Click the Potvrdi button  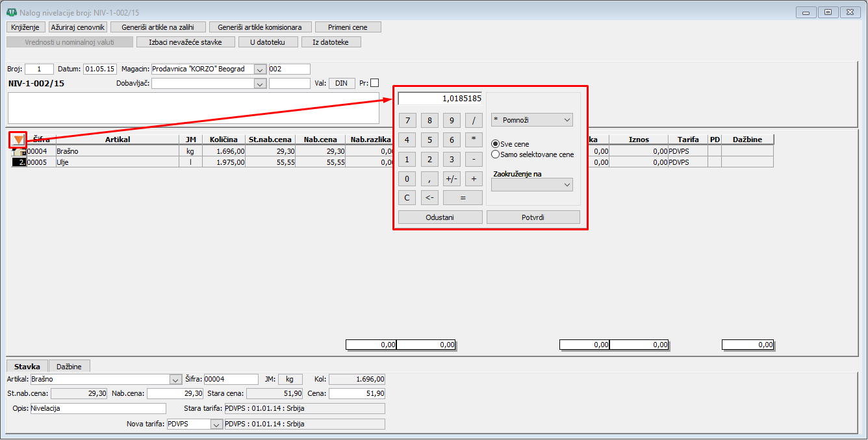pyautogui.click(x=533, y=217)
